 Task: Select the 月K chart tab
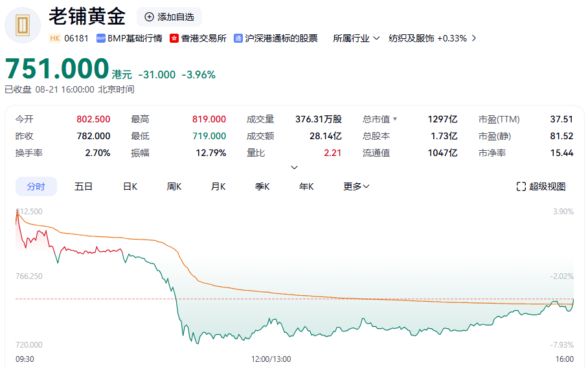point(218,186)
